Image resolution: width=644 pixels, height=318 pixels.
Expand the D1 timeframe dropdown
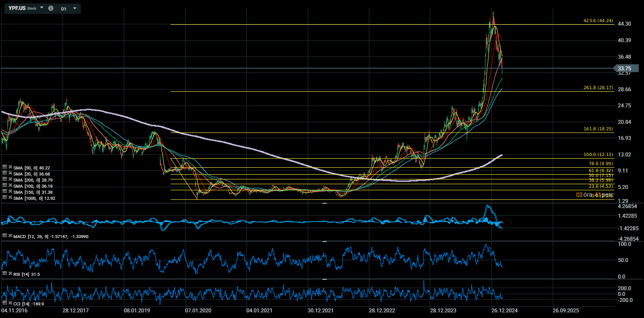[x=75, y=9]
